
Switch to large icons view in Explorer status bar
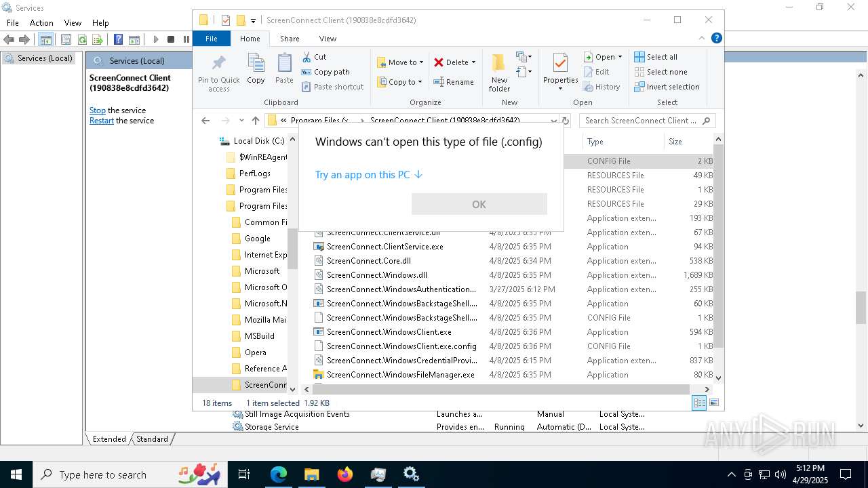tap(713, 403)
